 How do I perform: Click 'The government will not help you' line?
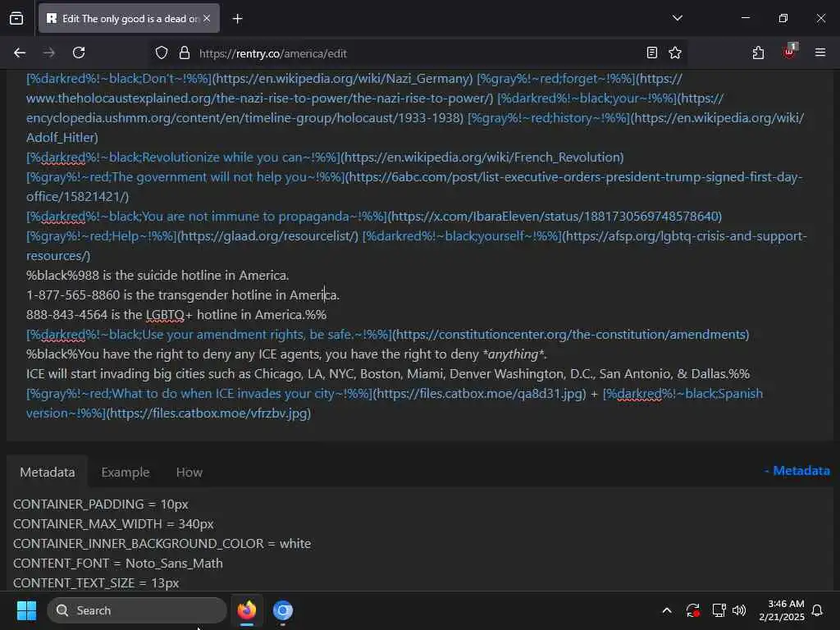pyautogui.click(x=414, y=186)
